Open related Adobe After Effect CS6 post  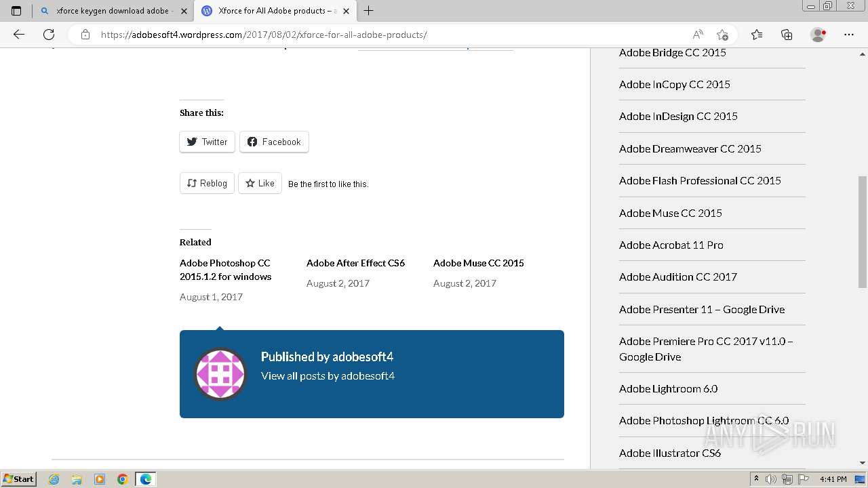point(355,263)
